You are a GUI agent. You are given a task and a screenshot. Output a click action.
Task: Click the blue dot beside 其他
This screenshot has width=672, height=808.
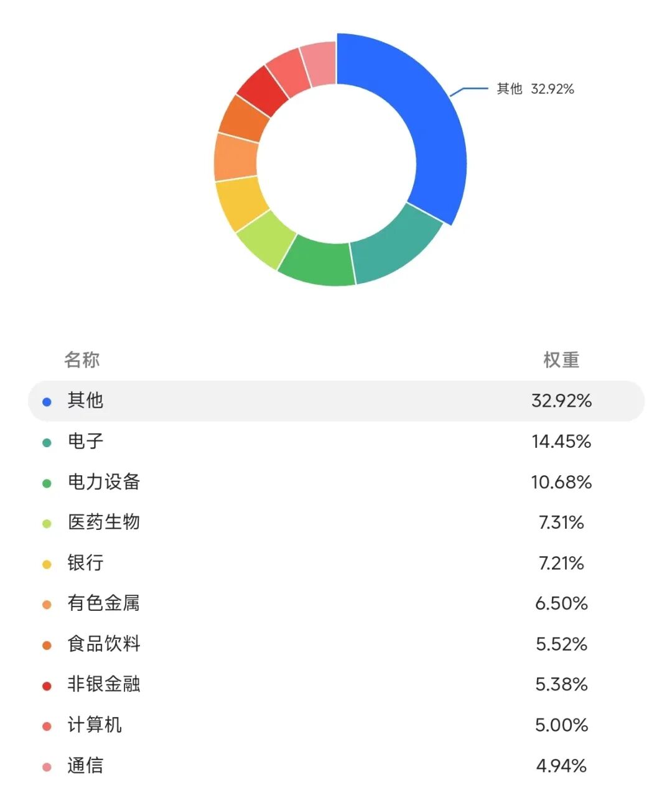(x=47, y=402)
